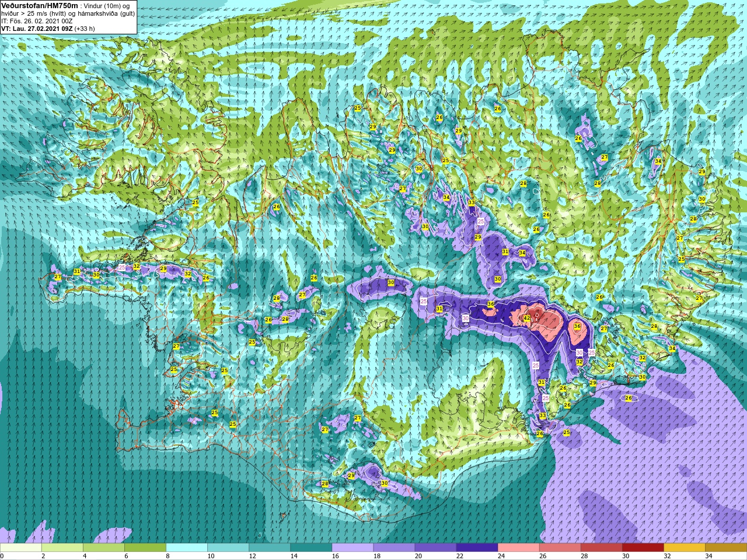Click the legend scale number 8
747x560 pixels.
(167, 556)
